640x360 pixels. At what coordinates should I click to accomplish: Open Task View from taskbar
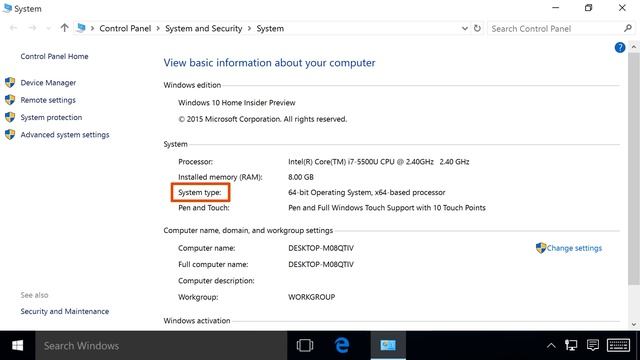(304, 346)
